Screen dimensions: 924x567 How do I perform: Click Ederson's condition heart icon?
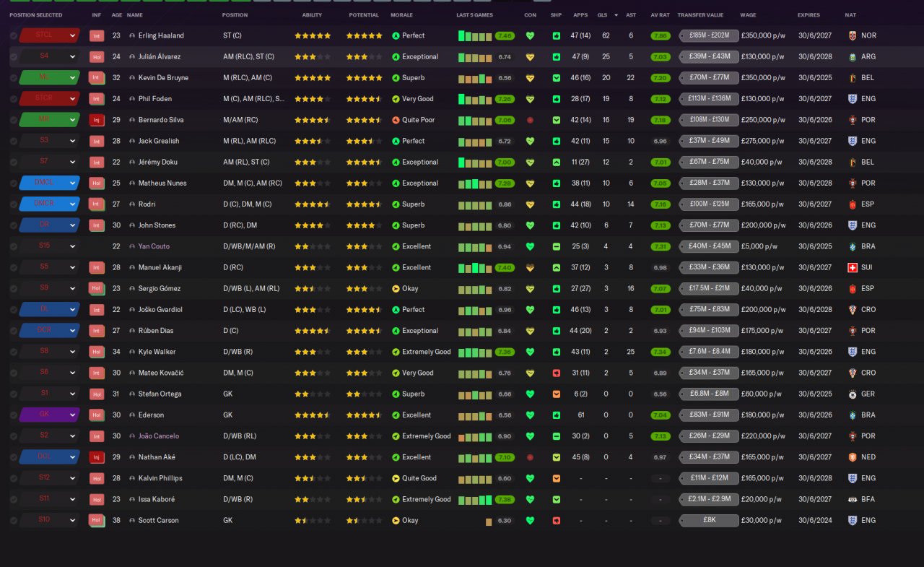531,415
